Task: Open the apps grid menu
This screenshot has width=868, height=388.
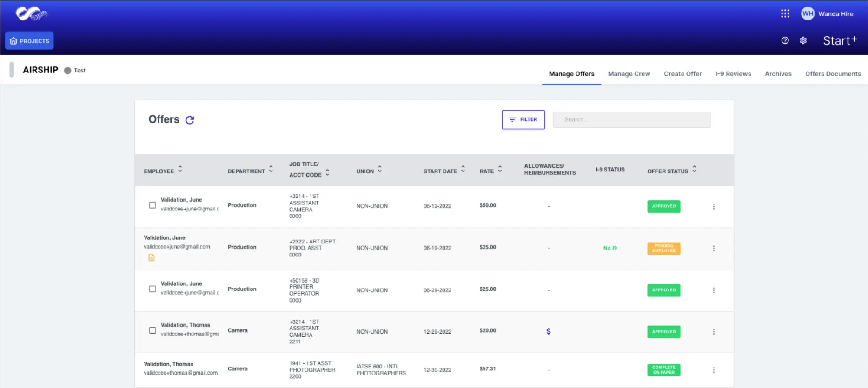Action: 785,13
